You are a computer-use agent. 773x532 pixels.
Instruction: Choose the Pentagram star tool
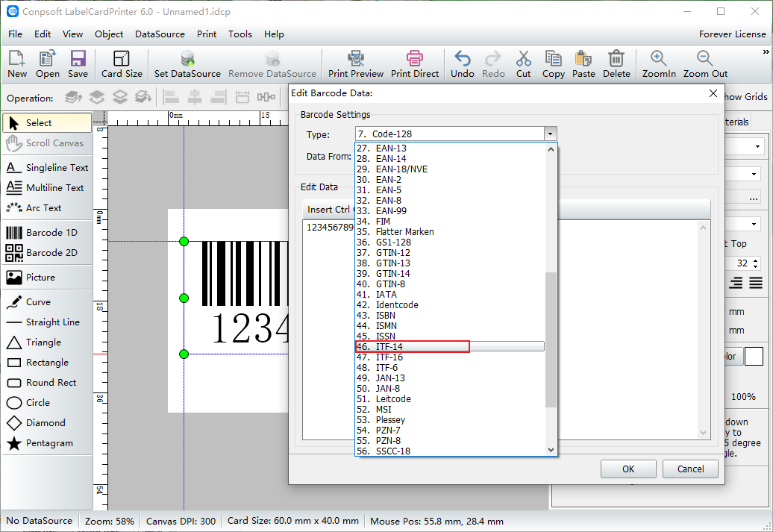47,443
